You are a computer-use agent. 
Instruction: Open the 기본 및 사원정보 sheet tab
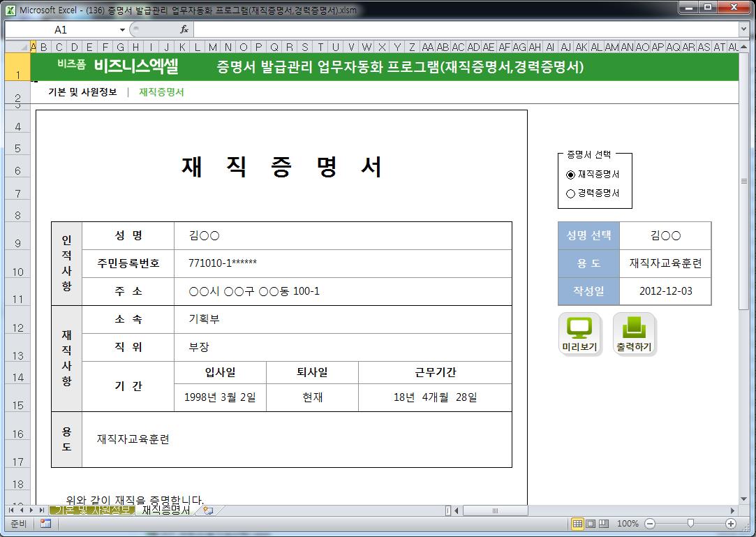[x=91, y=510]
